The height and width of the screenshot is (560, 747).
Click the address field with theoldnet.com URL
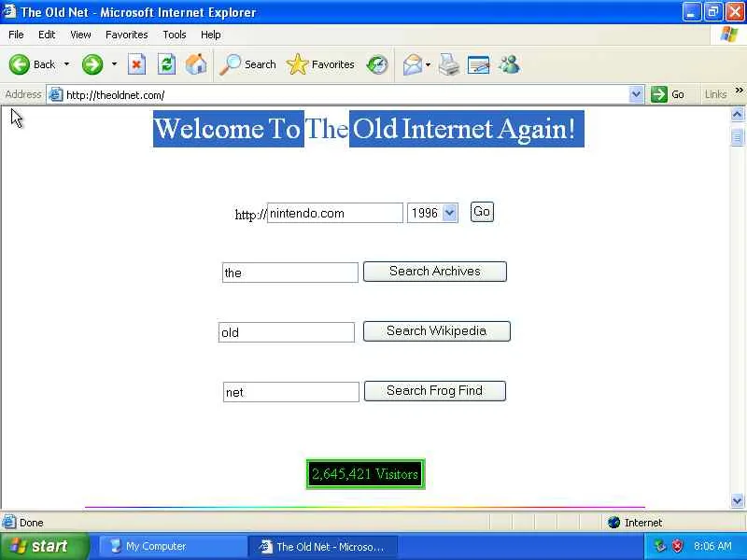345,95
